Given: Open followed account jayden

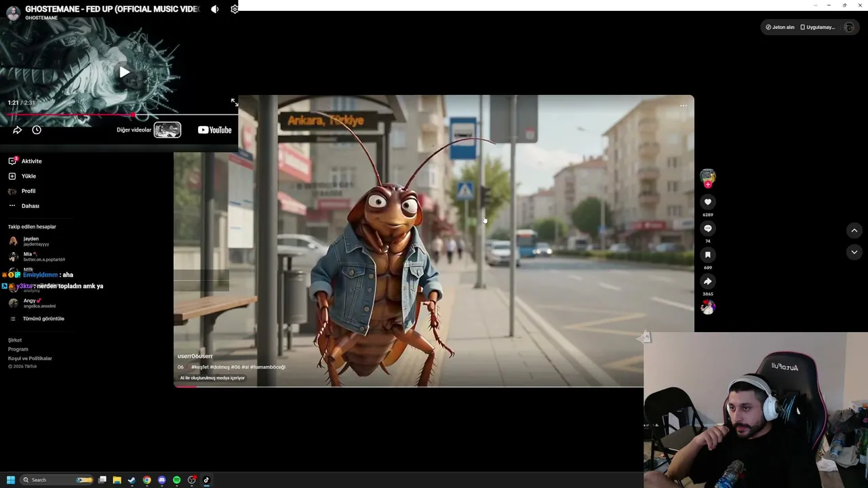Looking at the screenshot, I should [x=28, y=241].
